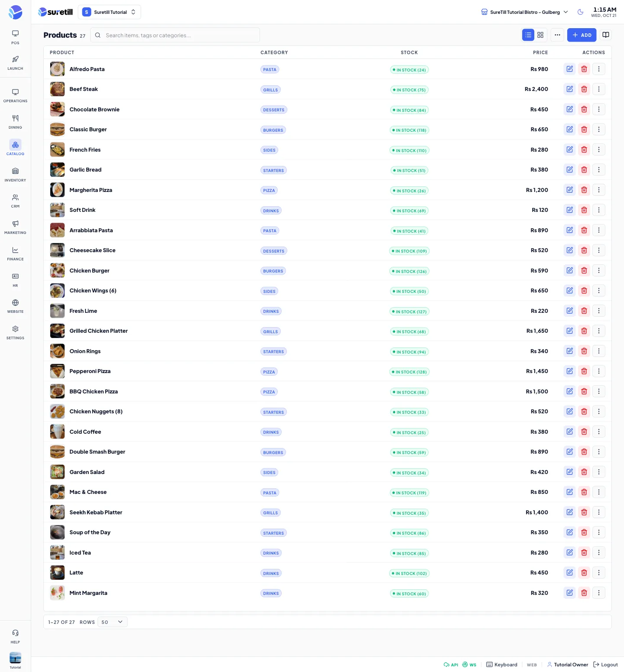Open the SureTill Tutorial Bistro – Gulberg branch dropdown
624x672 pixels.
tap(524, 12)
